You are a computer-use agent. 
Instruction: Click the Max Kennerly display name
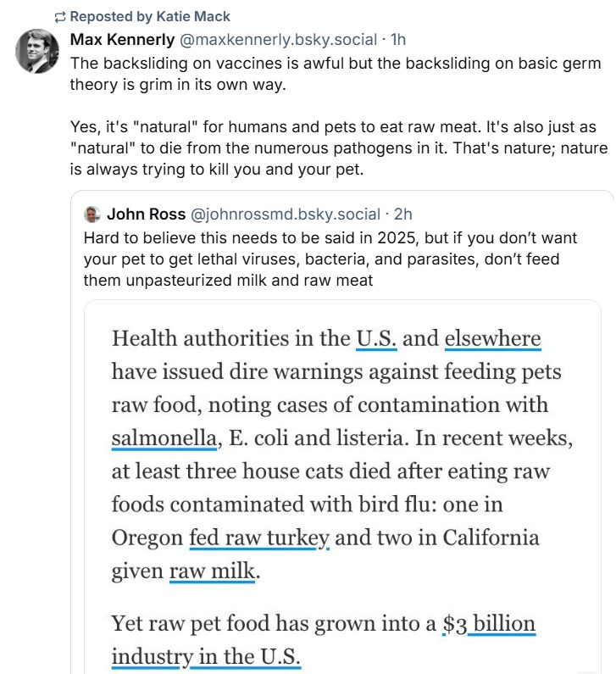coord(121,40)
